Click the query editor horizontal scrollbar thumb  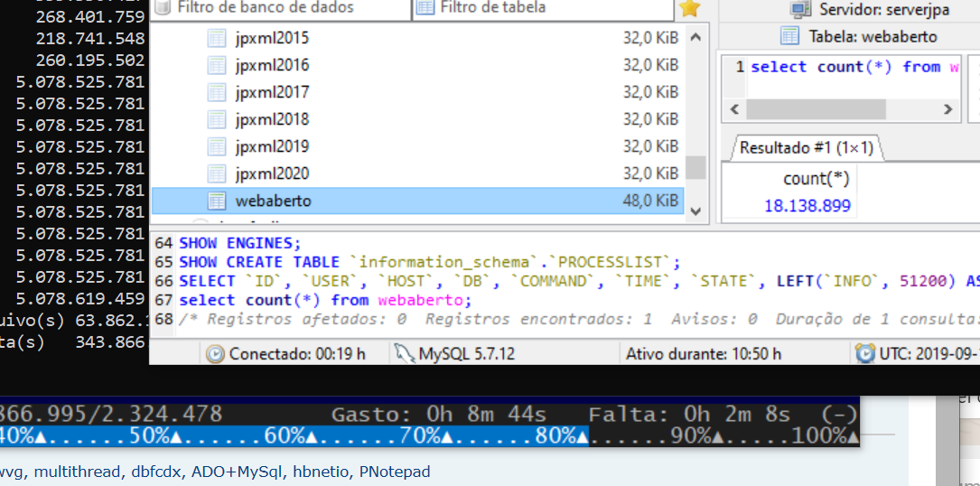816,109
